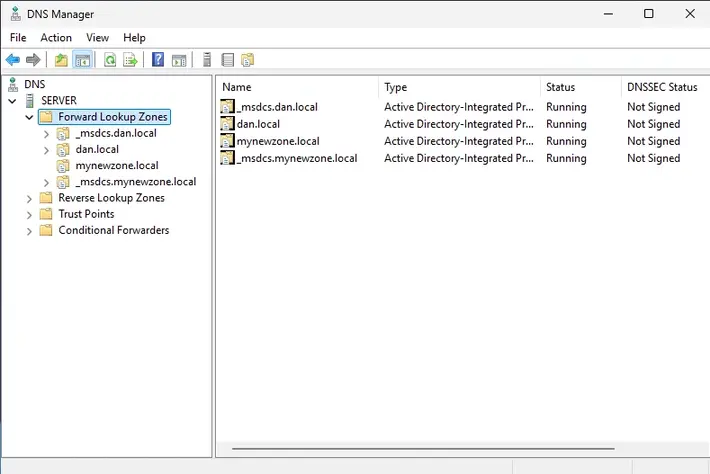The height and width of the screenshot is (474, 710).
Task: Click Not Signed in the _msdcs.dan.local row
Action: click(x=653, y=107)
